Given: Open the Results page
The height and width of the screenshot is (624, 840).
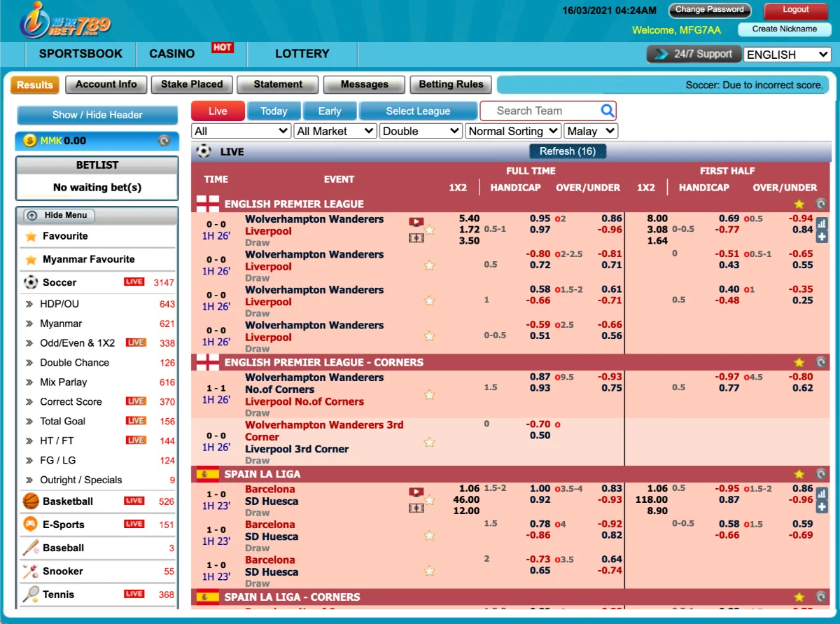Looking at the screenshot, I should coord(35,85).
